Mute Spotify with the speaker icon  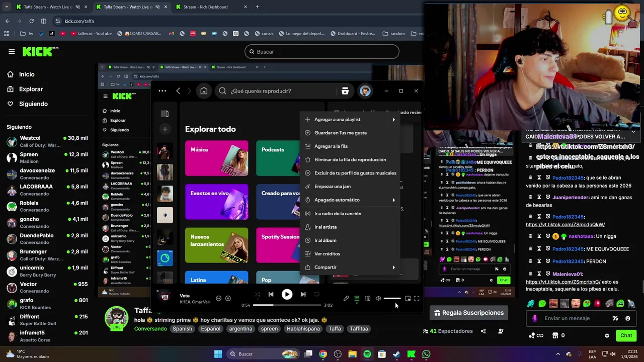point(378,299)
